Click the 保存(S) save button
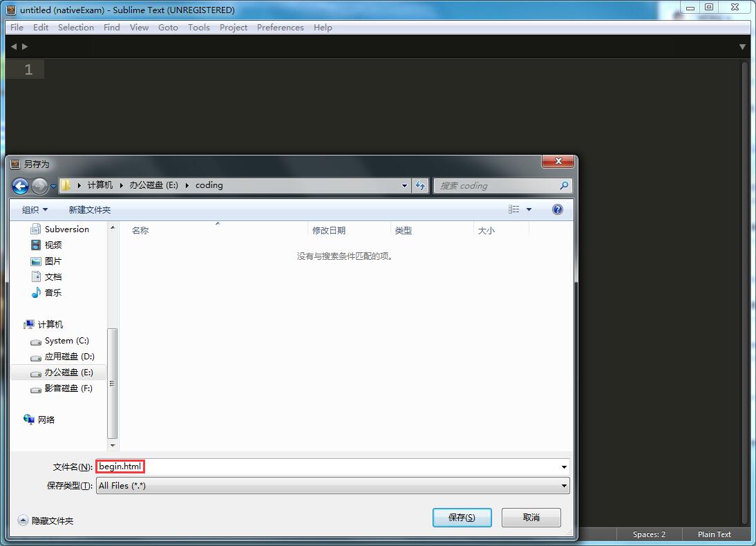This screenshot has height=546, width=756. pos(462,518)
